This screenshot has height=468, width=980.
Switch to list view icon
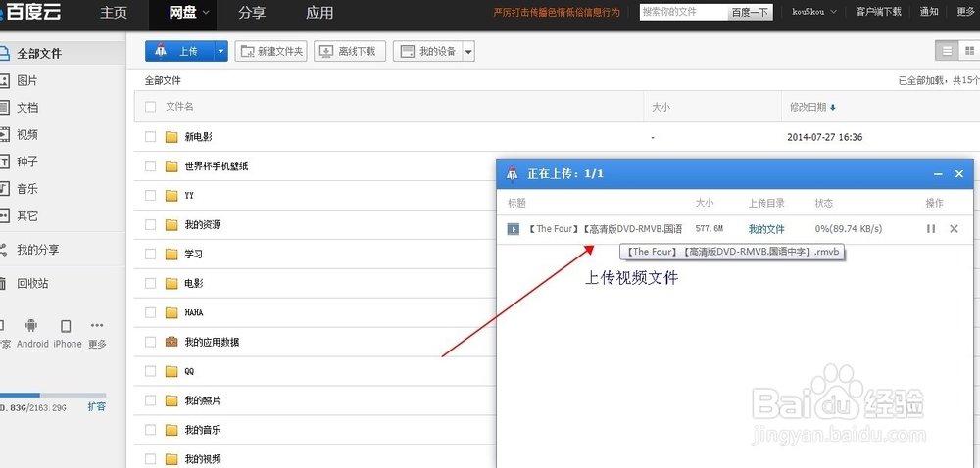(x=947, y=51)
